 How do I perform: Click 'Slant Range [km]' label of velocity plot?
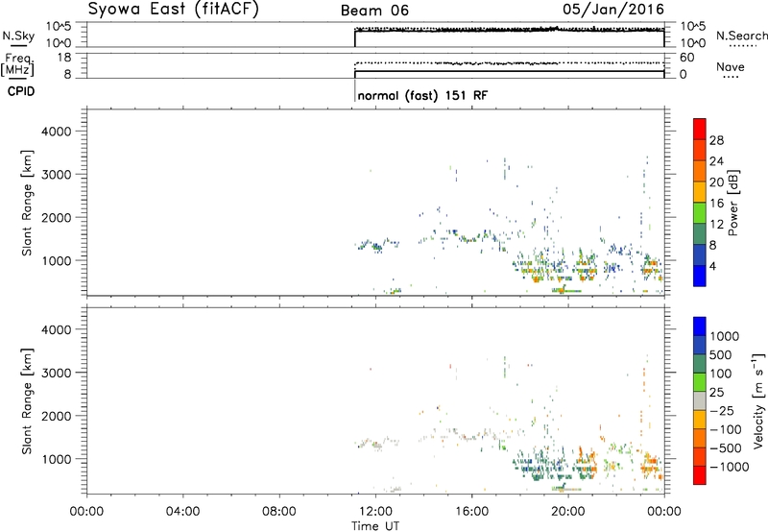(x=27, y=401)
